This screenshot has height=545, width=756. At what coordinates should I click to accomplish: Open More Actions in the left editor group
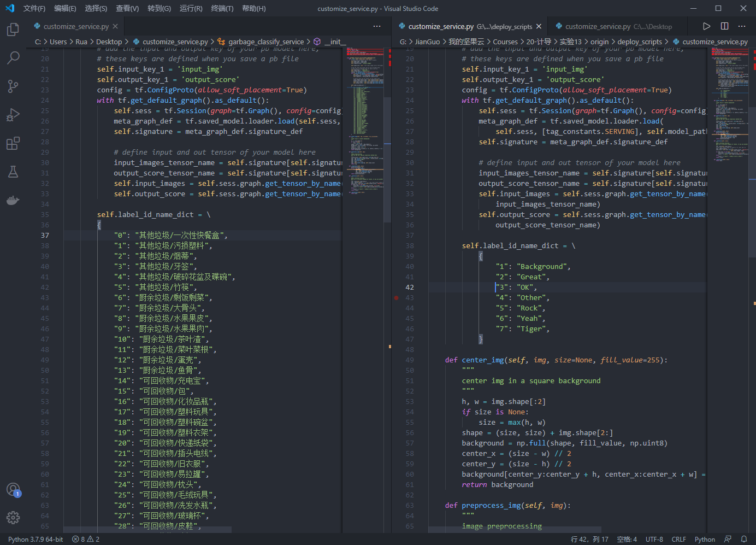point(377,26)
